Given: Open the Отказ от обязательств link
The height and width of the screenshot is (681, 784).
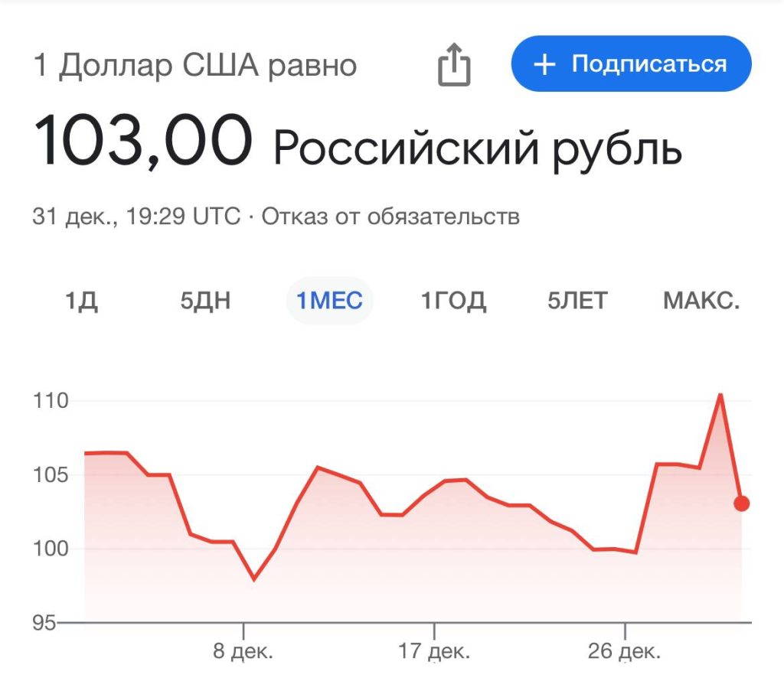Looking at the screenshot, I should [390, 217].
